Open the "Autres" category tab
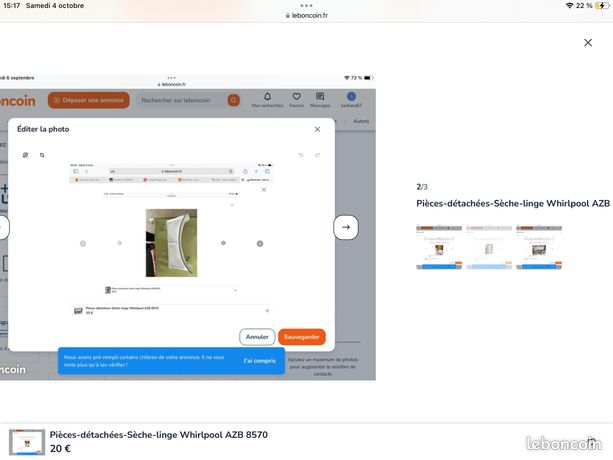Screen dimensions: 613x460 361,121
